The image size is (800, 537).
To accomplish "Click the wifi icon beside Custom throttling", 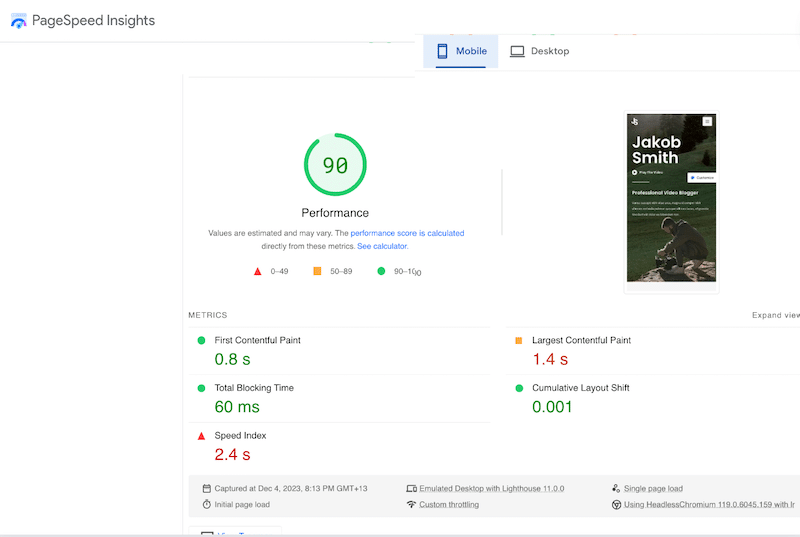I will [x=411, y=505].
